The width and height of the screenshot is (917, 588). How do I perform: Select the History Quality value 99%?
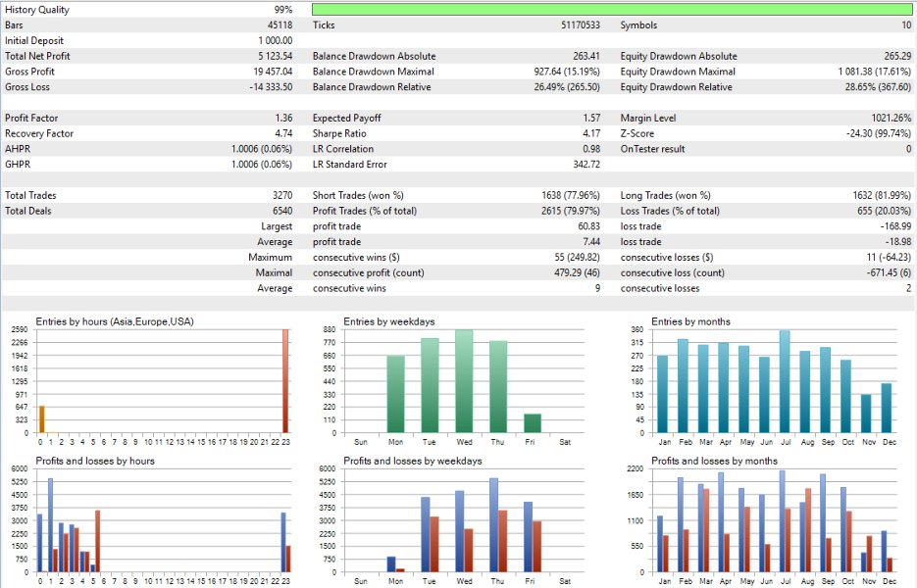pos(283,10)
